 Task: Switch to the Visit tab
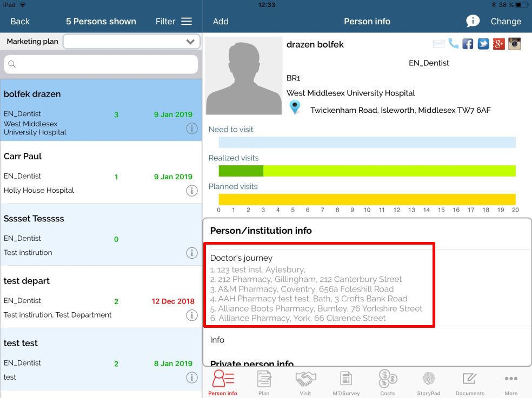click(x=305, y=382)
